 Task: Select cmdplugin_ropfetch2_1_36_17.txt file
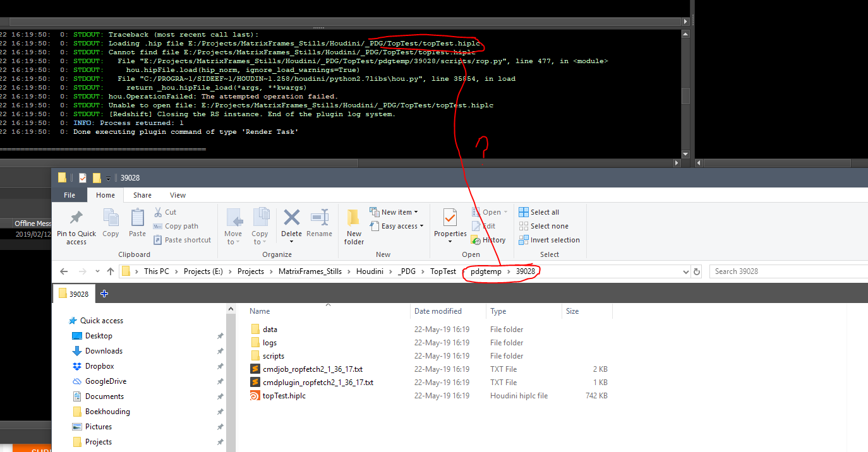click(x=318, y=383)
